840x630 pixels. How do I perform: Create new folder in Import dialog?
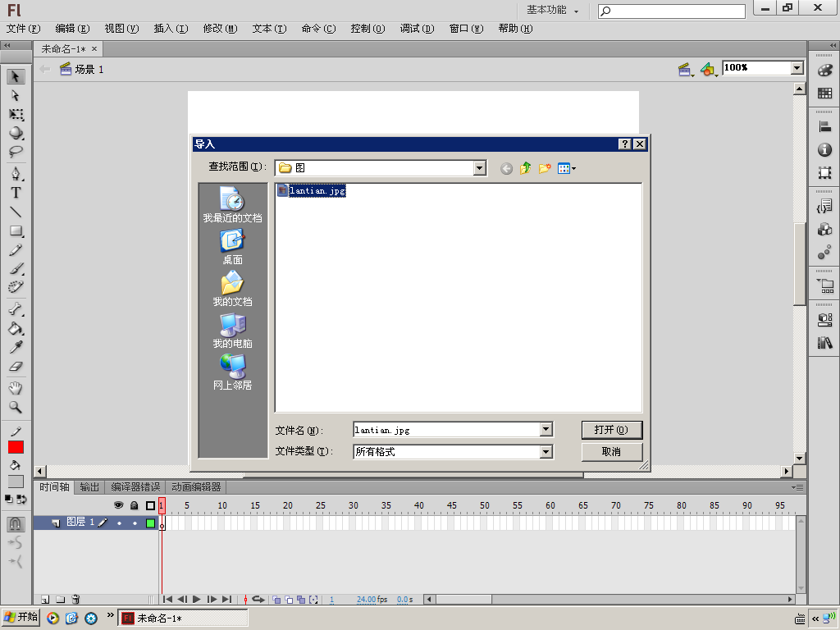(545, 168)
